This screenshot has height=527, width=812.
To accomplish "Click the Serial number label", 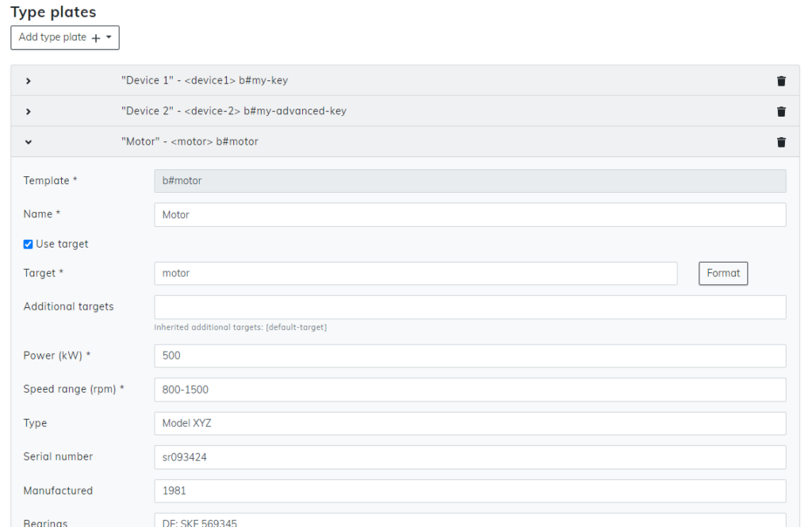I will tap(58, 456).
